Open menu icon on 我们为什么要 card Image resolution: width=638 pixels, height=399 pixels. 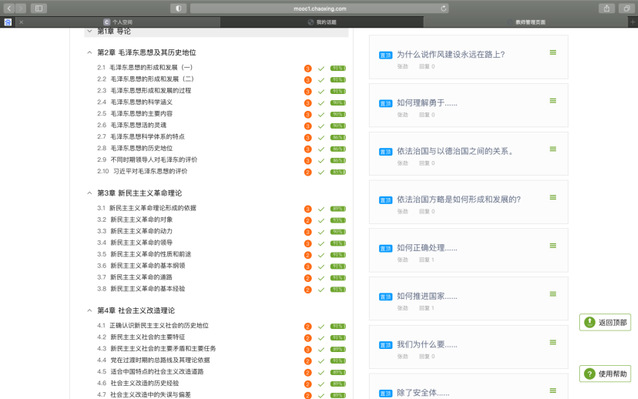tap(553, 342)
